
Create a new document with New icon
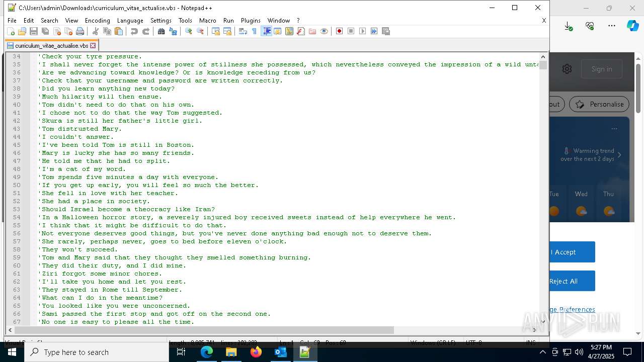pos(11,31)
